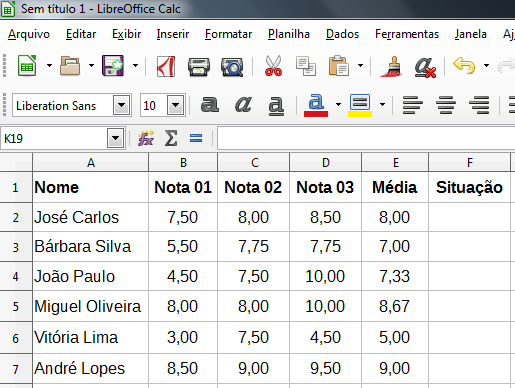The width and height of the screenshot is (515, 388).
Task: Open the Function Wizard icon
Action: [146, 138]
